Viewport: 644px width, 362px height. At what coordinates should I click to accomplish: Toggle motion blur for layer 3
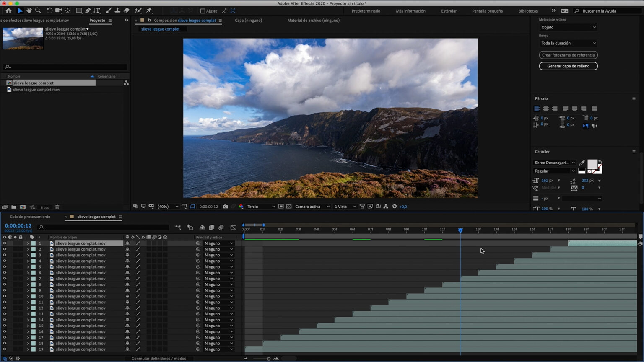154,255
